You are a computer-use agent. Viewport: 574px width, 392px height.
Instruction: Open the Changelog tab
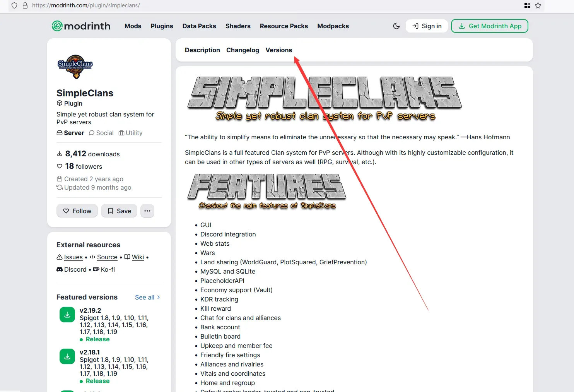243,50
